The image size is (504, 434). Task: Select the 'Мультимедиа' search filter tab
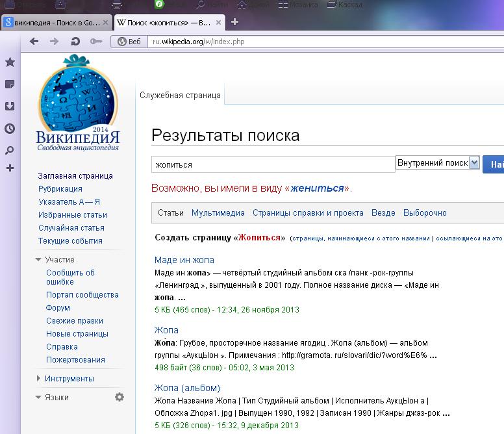point(218,213)
